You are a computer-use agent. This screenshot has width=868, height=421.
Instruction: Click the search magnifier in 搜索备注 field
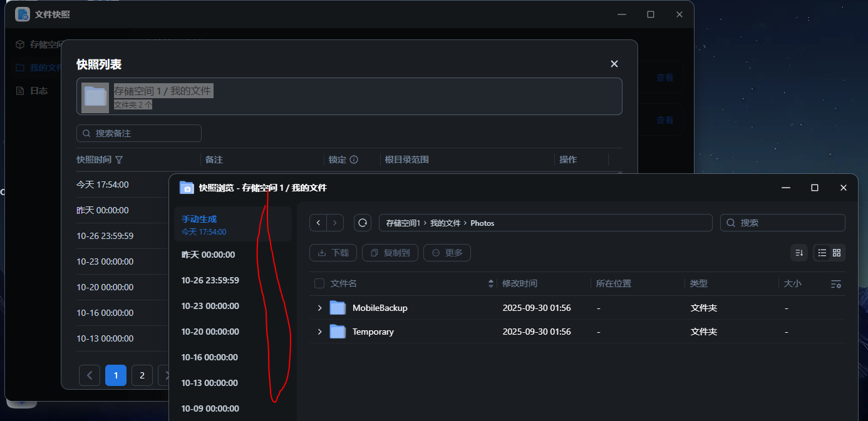86,133
